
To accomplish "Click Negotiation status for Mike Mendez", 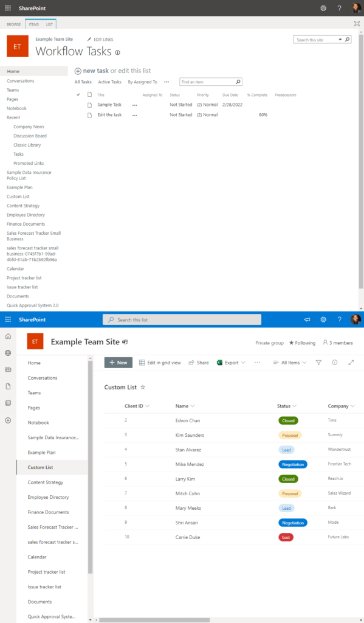I will point(293,464).
